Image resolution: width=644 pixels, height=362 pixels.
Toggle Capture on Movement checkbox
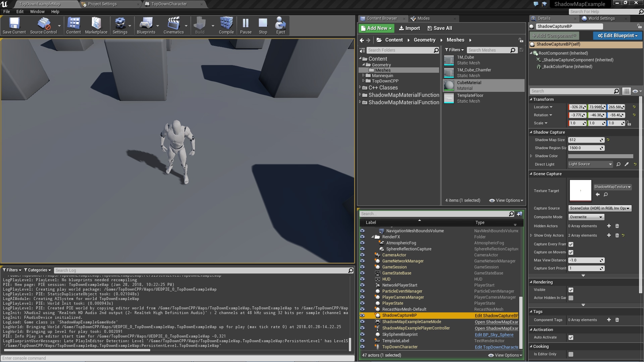click(x=571, y=252)
